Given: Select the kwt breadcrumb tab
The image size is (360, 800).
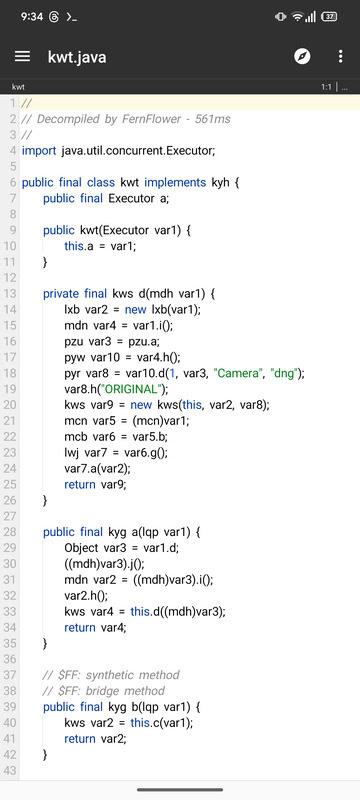Looking at the screenshot, I should [x=18, y=87].
